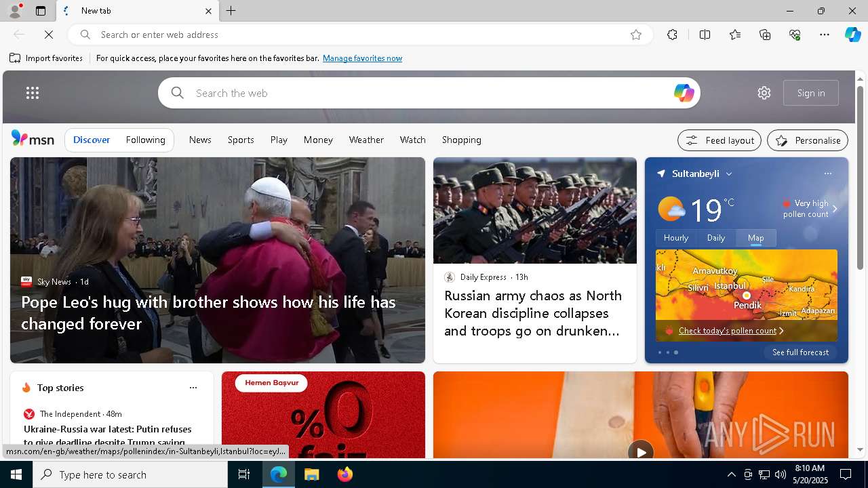Open the Weather menu item
Image resolution: width=868 pixels, height=488 pixels.
pos(366,140)
